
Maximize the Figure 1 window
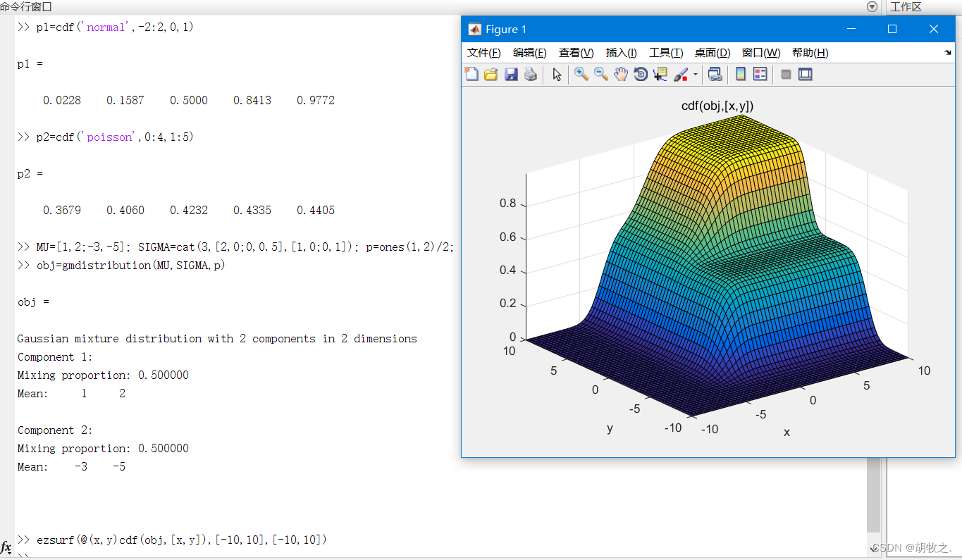(892, 29)
